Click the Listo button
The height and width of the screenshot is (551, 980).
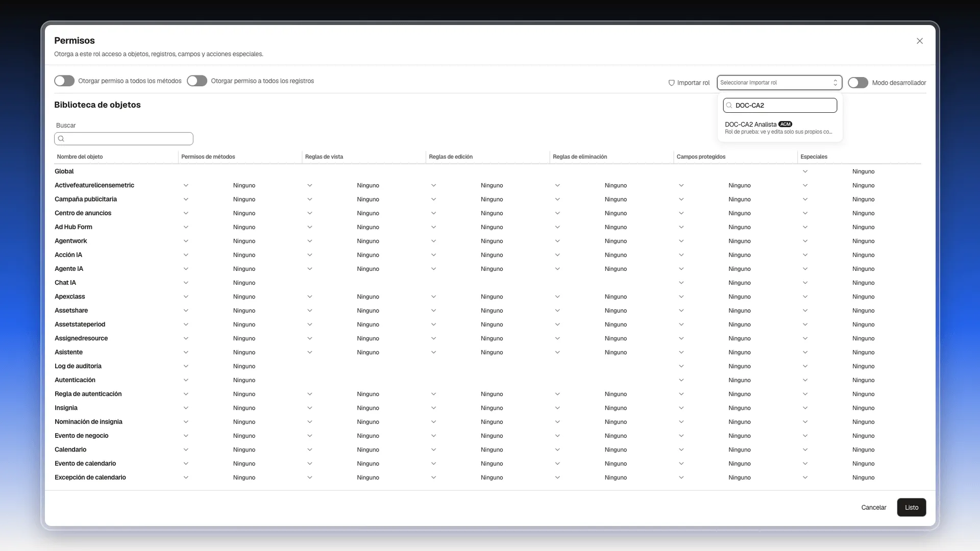pyautogui.click(x=912, y=508)
